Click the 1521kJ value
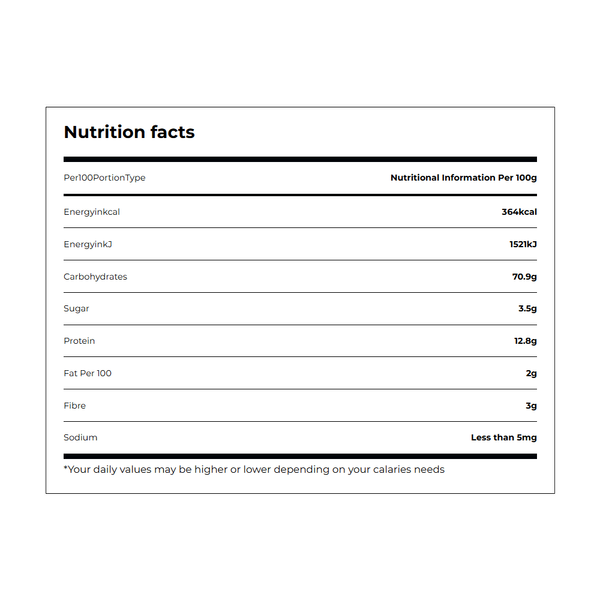Screen dimensions: 600x600 click(x=523, y=244)
